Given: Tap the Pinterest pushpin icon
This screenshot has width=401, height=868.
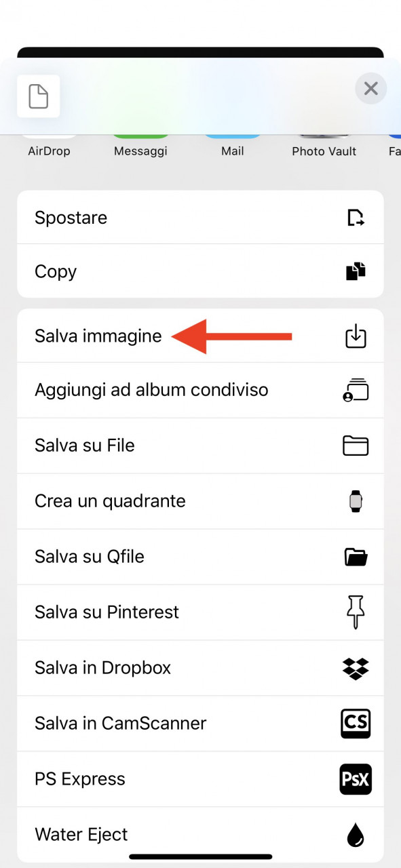Looking at the screenshot, I should 356,612.
